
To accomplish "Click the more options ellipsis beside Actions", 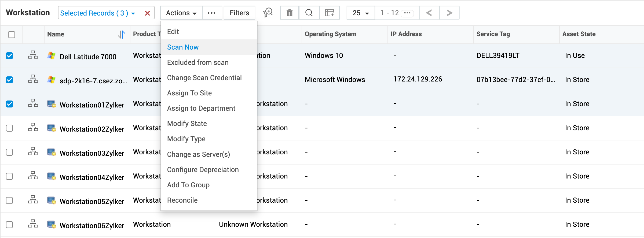I will coord(211,13).
